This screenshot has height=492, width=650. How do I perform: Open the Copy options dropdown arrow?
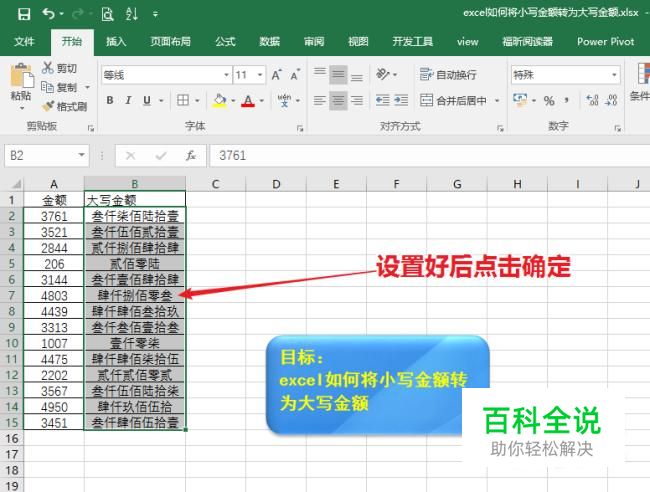[x=87, y=87]
